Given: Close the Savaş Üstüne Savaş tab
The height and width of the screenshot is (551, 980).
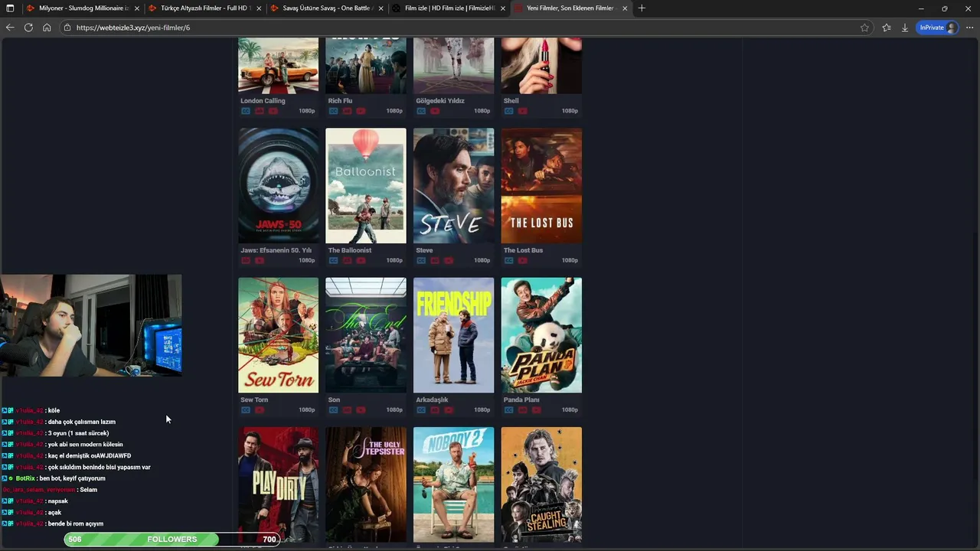Looking at the screenshot, I should [x=381, y=8].
